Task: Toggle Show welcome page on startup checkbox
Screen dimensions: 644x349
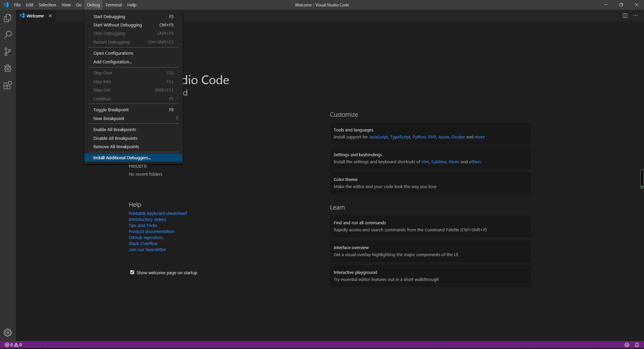Action: click(x=132, y=272)
